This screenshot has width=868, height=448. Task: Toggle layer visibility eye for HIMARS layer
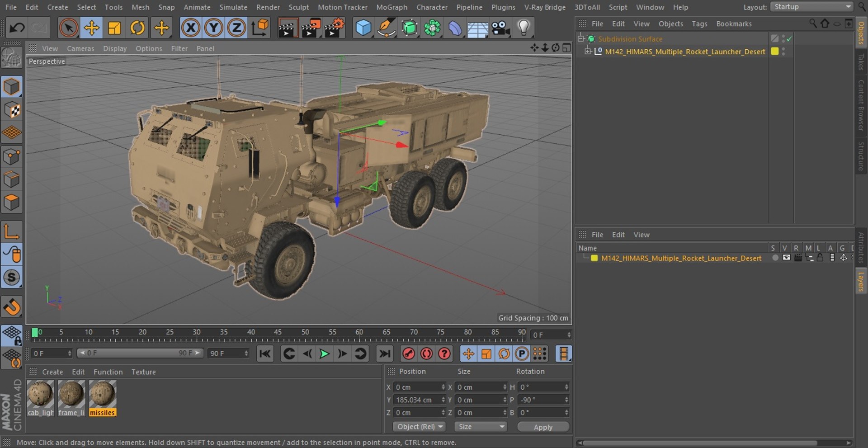pos(787,258)
